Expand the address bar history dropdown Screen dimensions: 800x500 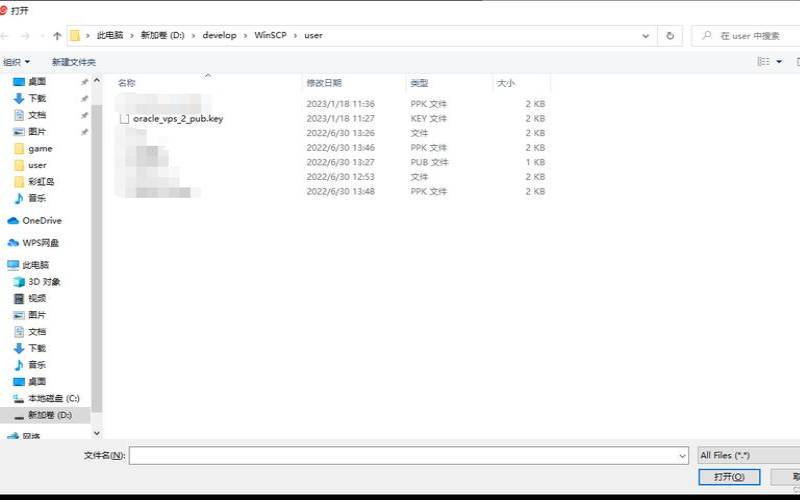(x=645, y=36)
